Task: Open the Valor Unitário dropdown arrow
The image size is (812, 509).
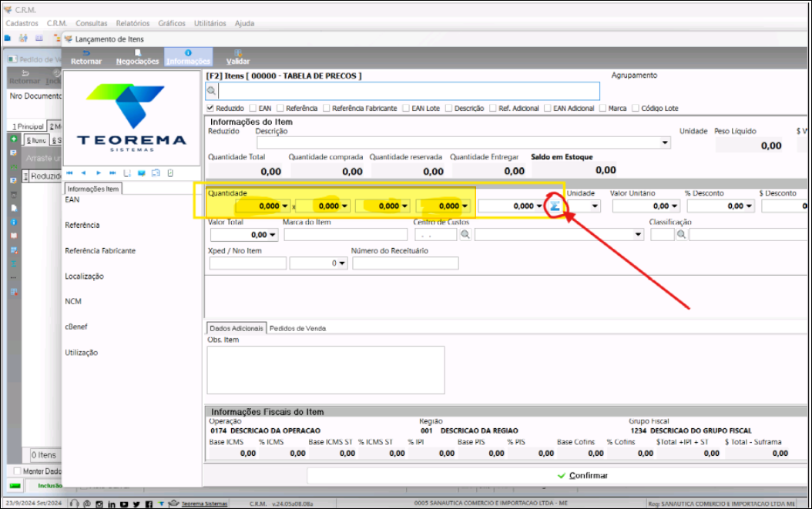Action: pyautogui.click(x=674, y=206)
